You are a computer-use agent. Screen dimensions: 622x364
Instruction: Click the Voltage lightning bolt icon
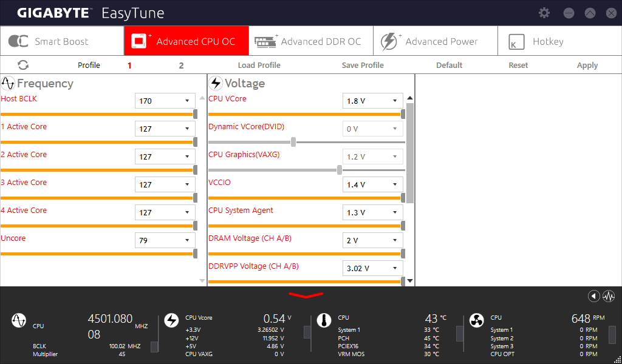click(x=216, y=83)
